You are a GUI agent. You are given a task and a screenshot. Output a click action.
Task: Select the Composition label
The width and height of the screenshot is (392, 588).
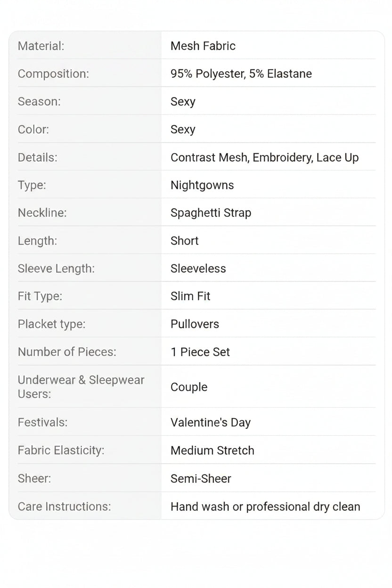[x=53, y=73]
